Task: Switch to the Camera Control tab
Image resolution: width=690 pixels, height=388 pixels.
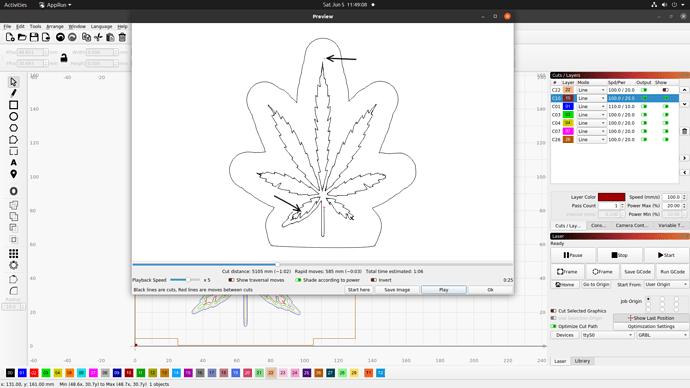Action: pos(632,225)
